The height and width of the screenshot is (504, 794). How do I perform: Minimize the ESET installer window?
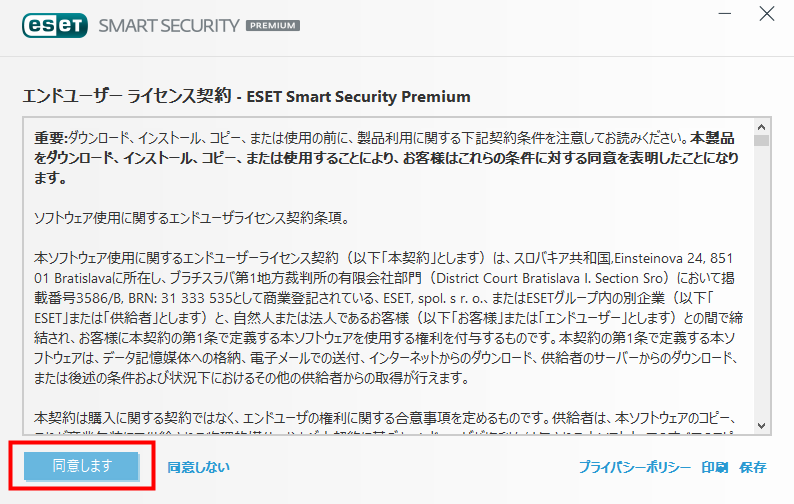pyautogui.click(x=725, y=14)
